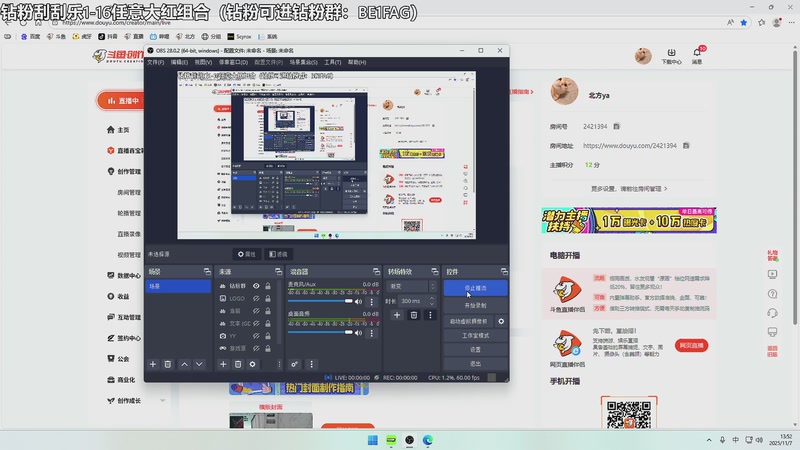
Task: Mute the Mic/Aux audio channel
Action: (x=359, y=302)
